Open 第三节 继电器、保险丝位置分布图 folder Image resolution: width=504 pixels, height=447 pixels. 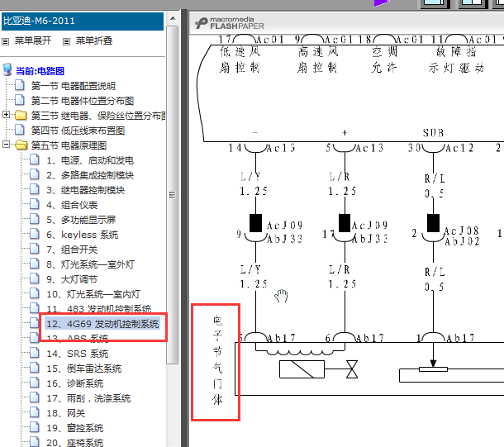[x=98, y=116]
